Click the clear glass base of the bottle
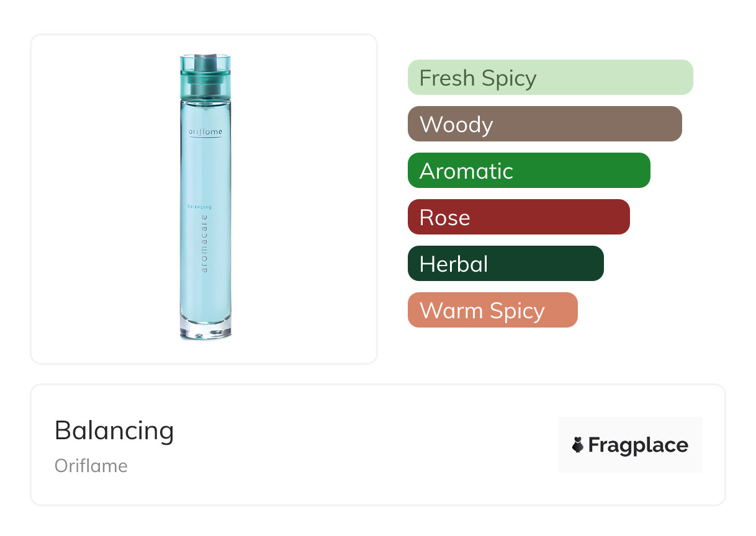The height and width of the screenshot is (536, 756). coord(205,330)
